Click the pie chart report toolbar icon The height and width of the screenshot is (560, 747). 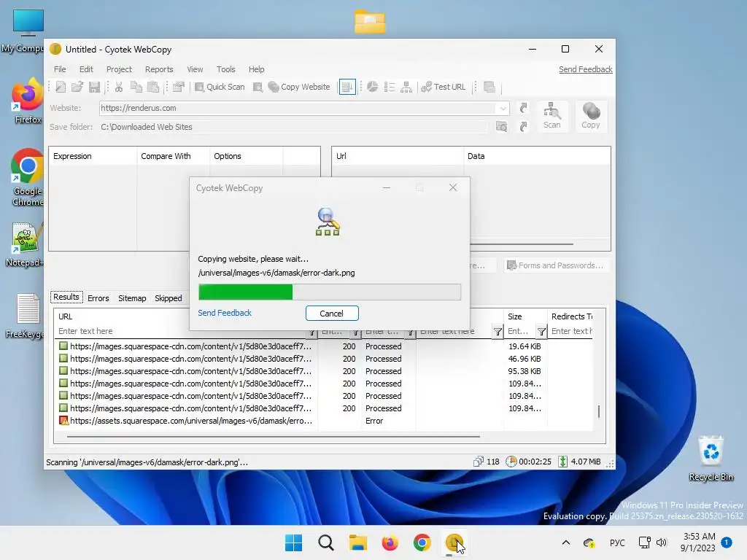click(373, 87)
